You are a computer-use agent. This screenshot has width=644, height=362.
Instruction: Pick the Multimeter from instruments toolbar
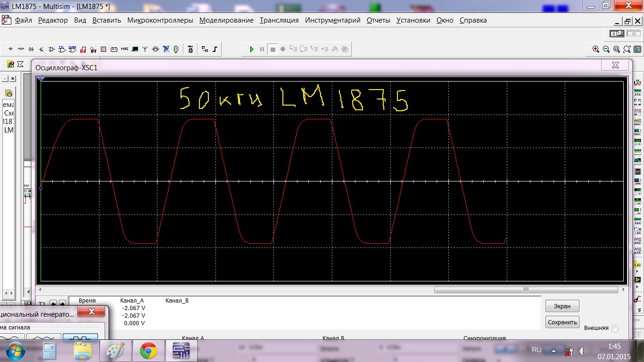[637, 82]
